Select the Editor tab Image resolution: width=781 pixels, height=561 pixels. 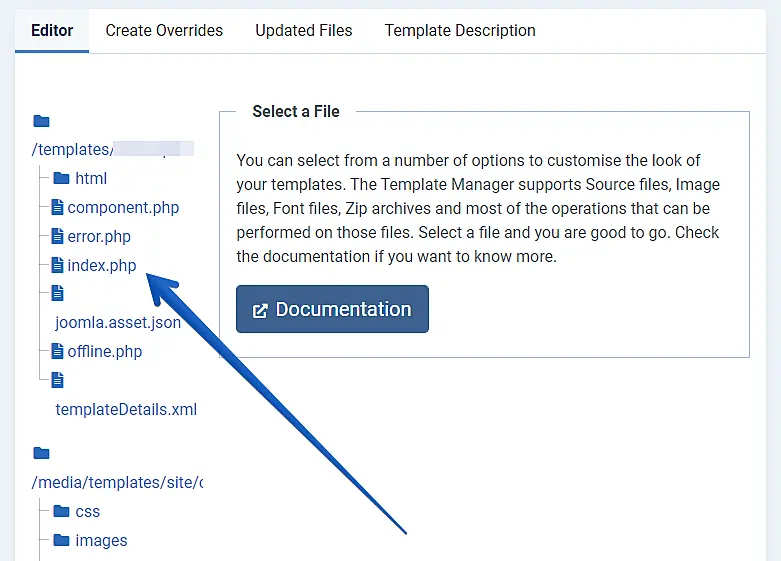(x=52, y=31)
